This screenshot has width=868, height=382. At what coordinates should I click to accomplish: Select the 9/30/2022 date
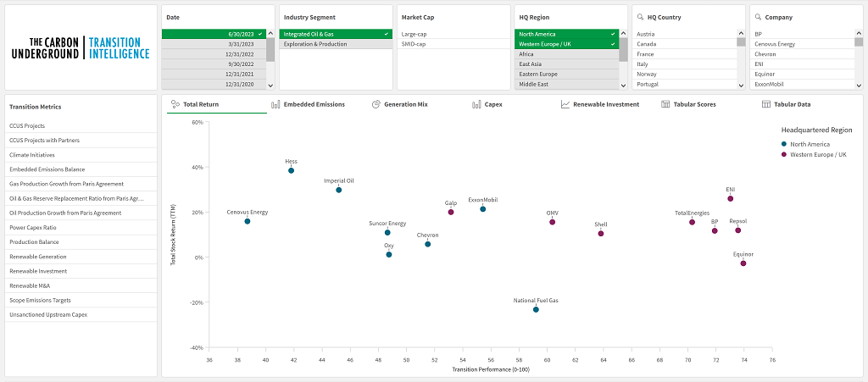pos(214,64)
